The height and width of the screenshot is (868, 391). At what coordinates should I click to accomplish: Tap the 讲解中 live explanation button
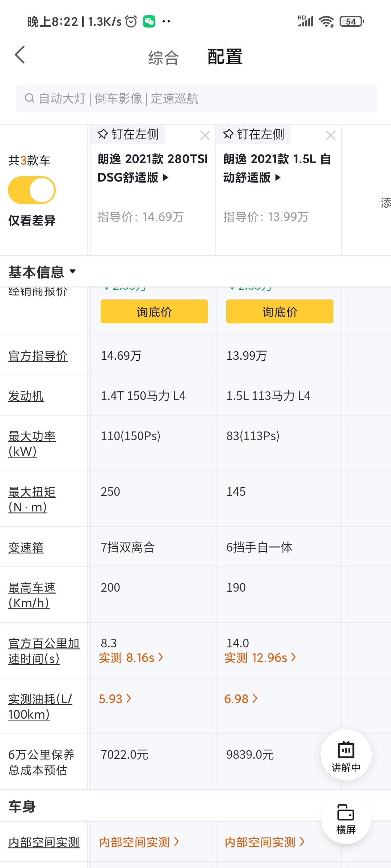[x=346, y=755]
